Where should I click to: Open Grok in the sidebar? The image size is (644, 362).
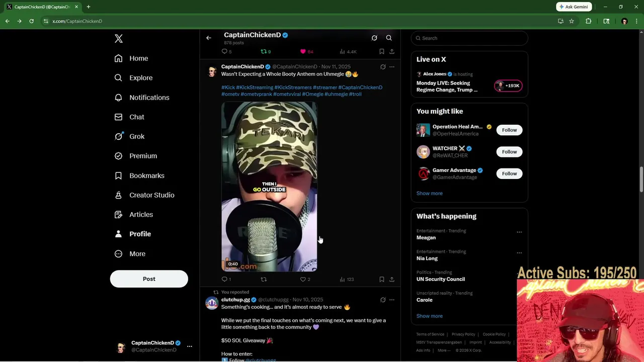pyautogui.click(x=129, y=136)
